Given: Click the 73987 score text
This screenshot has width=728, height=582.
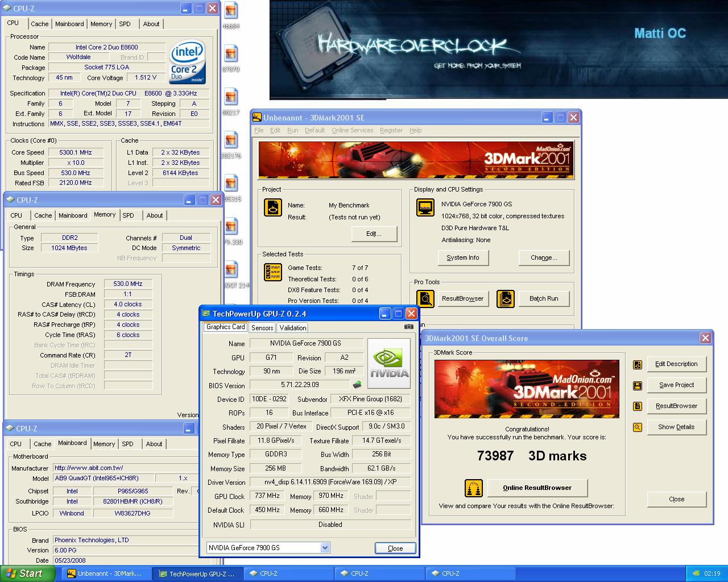Looking at the screenshot, I should [x=495, y=456].
